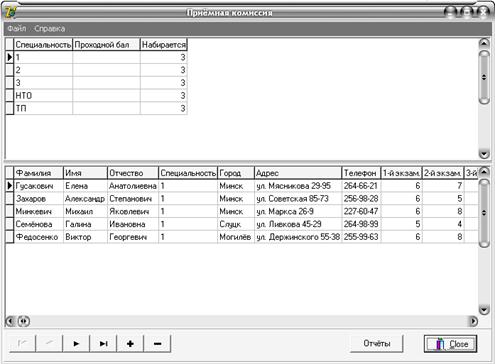Open the Справка menu
Image resolution: width=495 pixels, height=364 pixels.
(x=50, y=28)
